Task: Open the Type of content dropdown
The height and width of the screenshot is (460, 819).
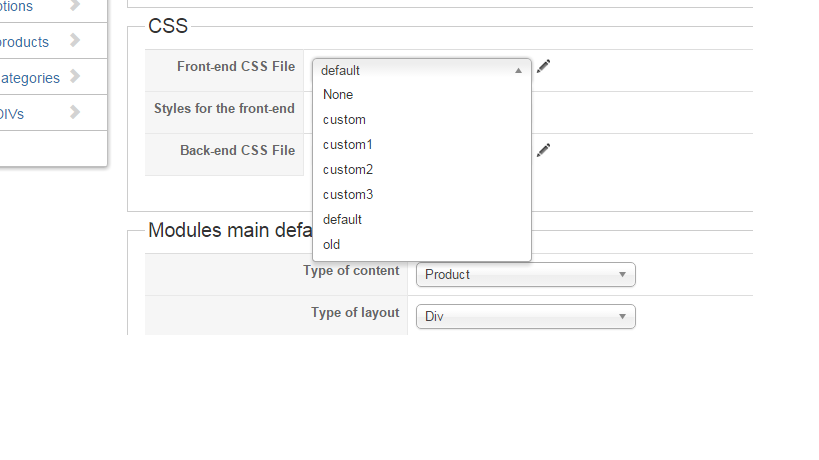Action: [525, 274]
